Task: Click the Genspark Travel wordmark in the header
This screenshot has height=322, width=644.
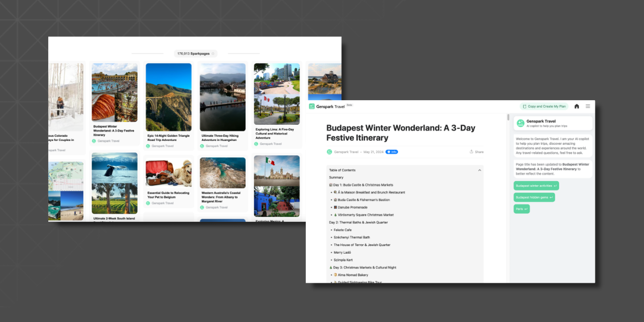Action: (x=330, y=106)
